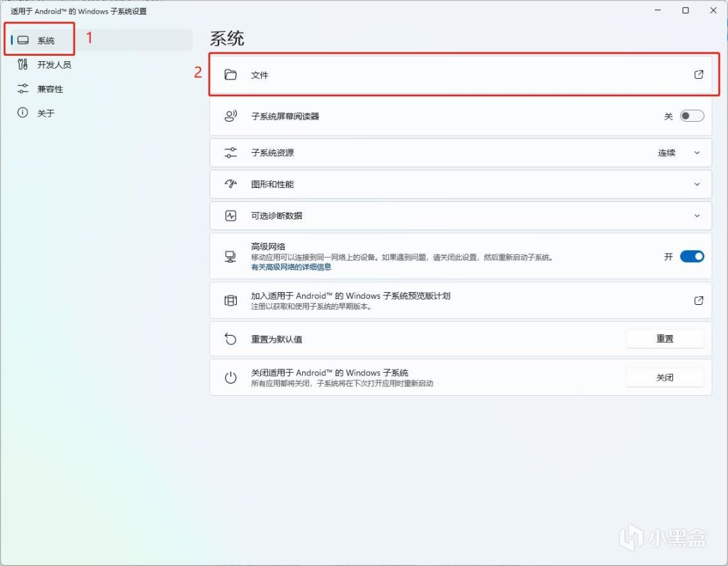
Task: Click the wrench icon beside 开发人员
Action: [22, 64]
